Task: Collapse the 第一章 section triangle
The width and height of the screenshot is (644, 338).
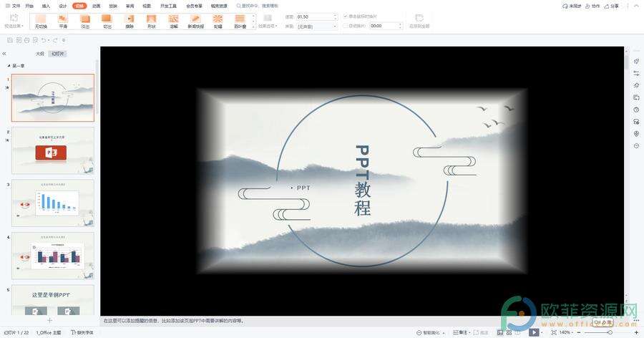Action: point(9,66)
